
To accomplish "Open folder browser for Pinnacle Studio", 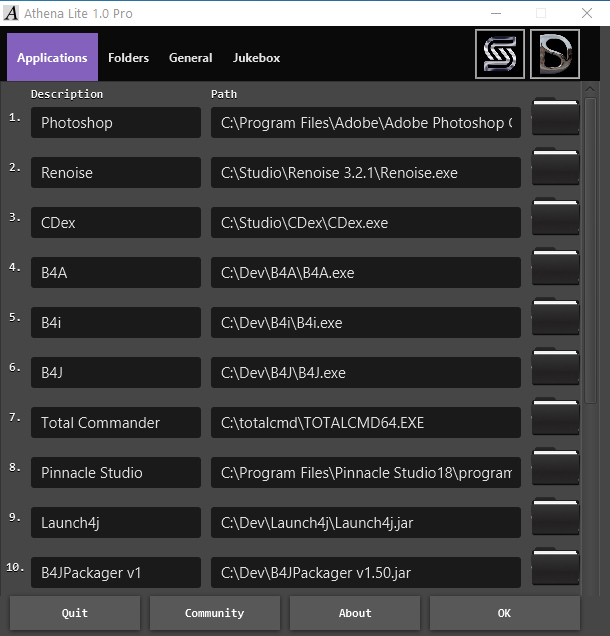I will (555, 468).
